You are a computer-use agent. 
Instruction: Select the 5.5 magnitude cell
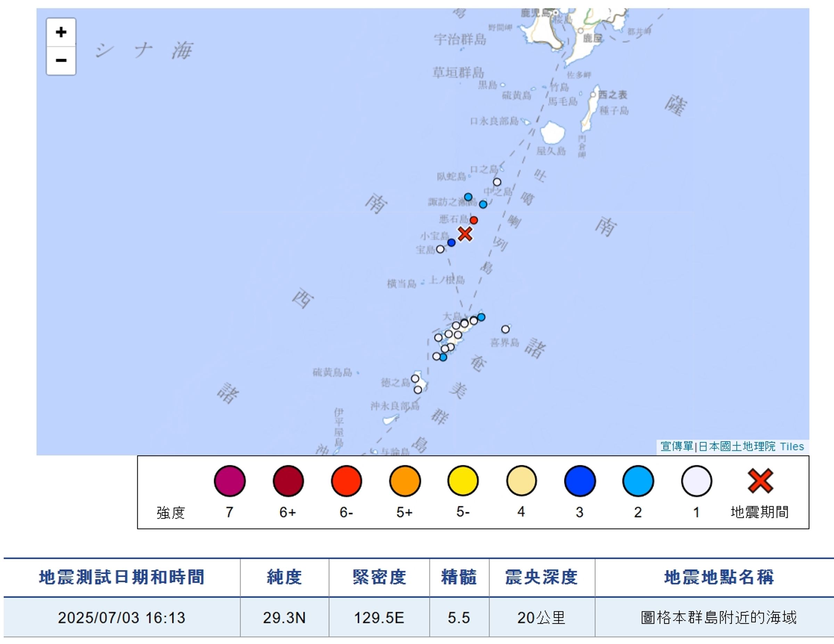coord(459,617)
